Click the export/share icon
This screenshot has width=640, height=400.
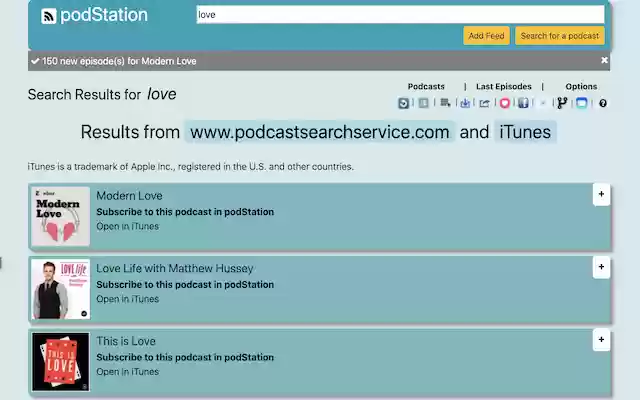(x=484, y=103)
